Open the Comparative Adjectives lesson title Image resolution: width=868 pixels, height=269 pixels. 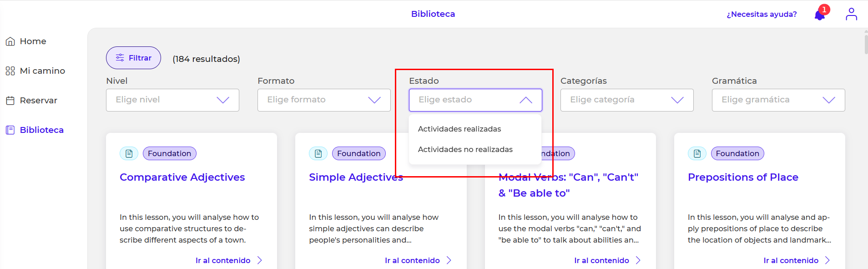click(182, 178)
